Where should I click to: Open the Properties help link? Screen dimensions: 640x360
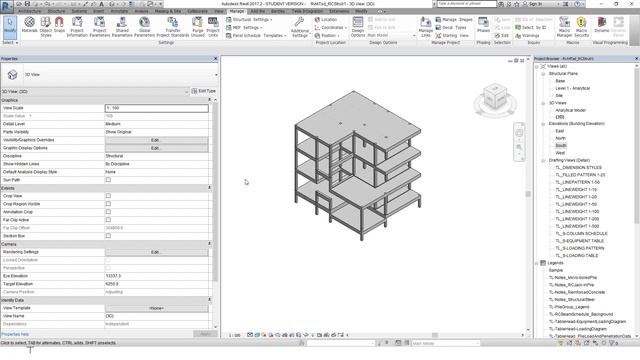point(15,334)
